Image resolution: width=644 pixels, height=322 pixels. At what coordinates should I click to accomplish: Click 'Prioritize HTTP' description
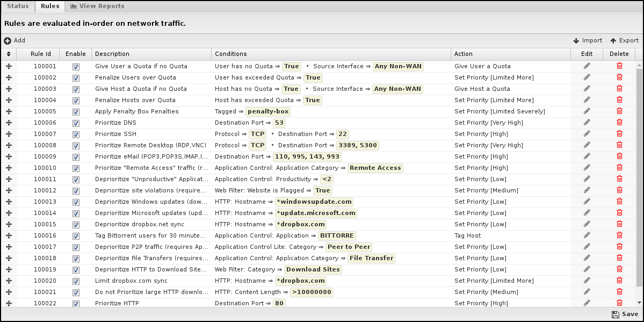[x=117, y=304]
